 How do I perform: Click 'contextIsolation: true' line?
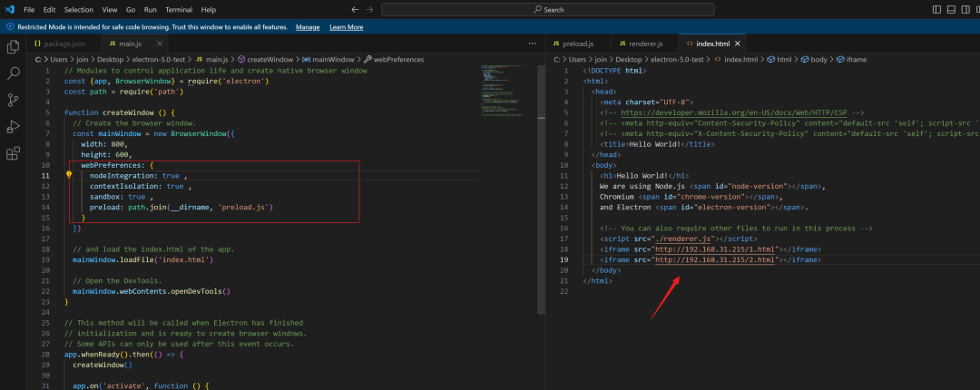(141, 186)
